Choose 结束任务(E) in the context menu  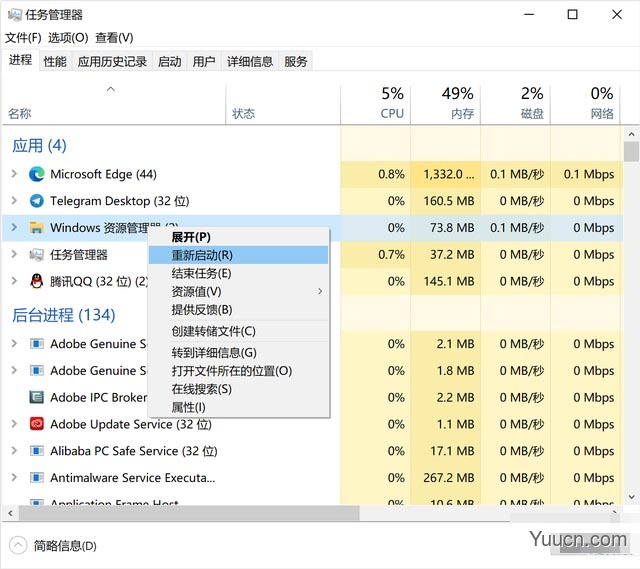tap(238, 273)
